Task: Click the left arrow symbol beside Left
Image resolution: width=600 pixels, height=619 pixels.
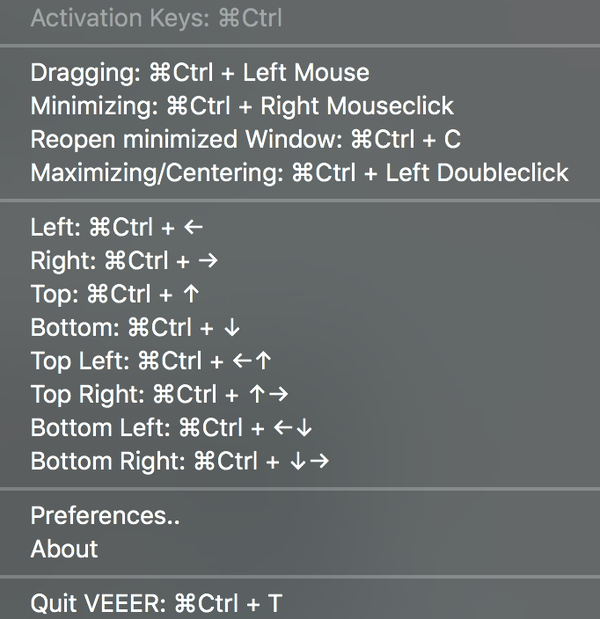Action: coord(194,228)
